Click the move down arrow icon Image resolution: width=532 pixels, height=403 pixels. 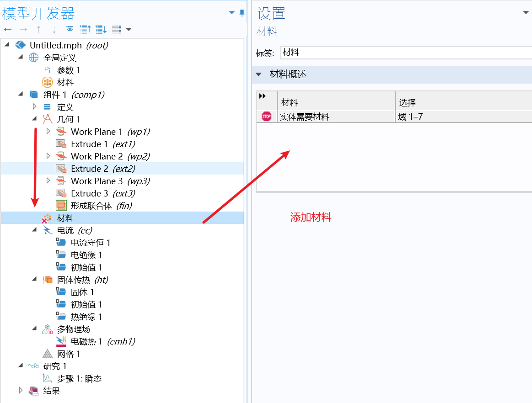54,30
